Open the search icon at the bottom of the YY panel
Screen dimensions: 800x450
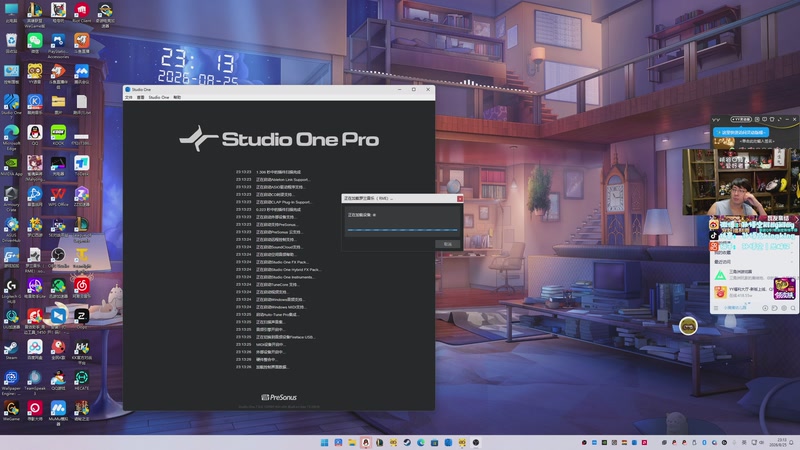pyautogui.click(x=793, y=308)
